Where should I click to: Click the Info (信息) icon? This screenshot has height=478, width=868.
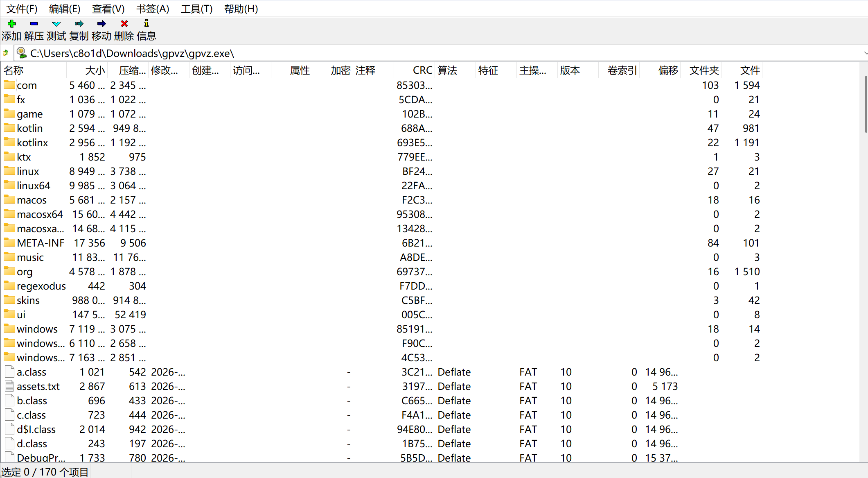point(147,24)
